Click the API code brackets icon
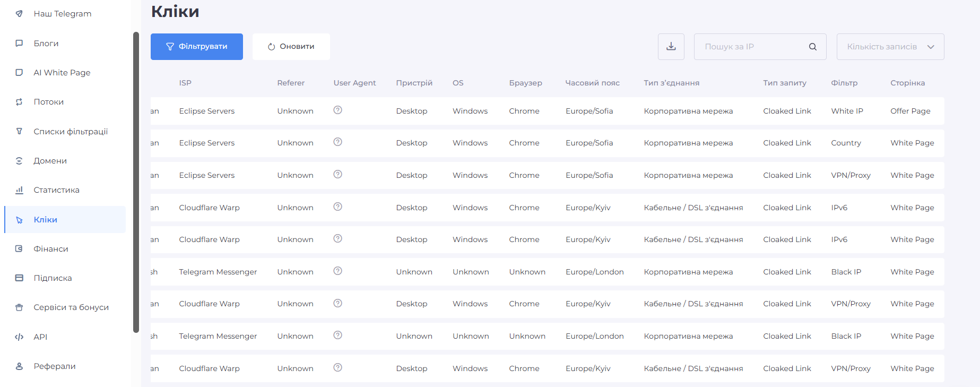The height and width of the screenshot is (387, 980). 19,337
